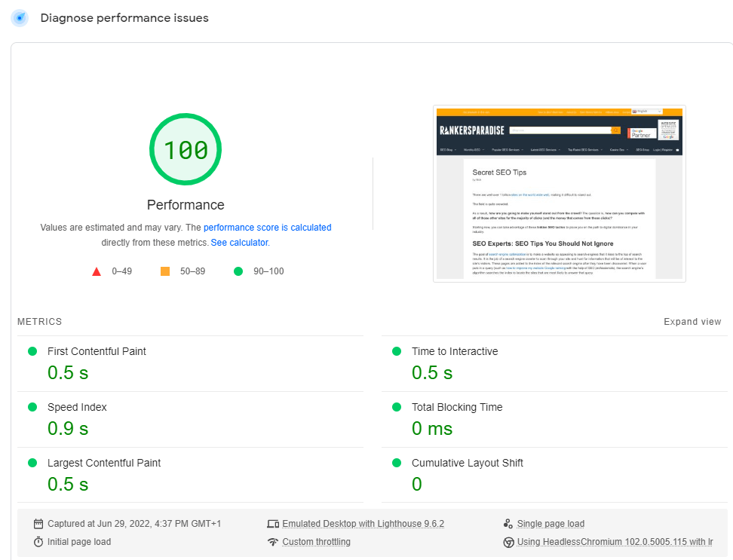Click the red triangle 0–49 legend icon
Screen dimensions: 733x560
pos(97,271)
